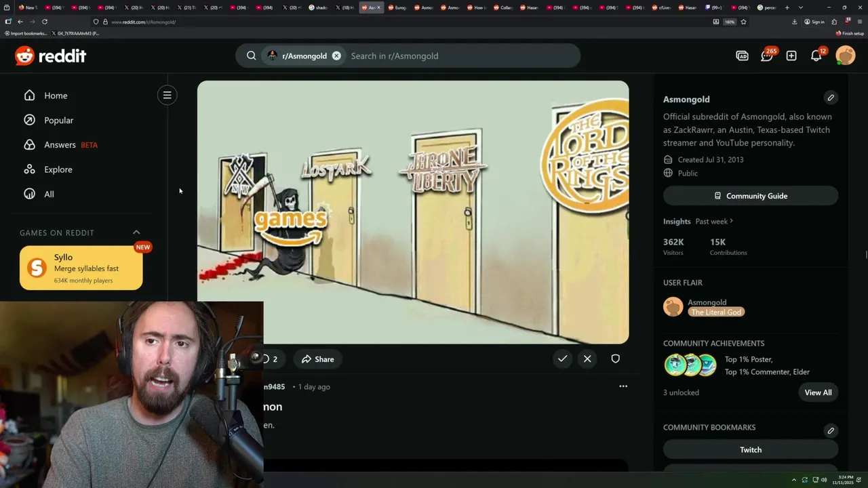Open the Reddit home logo
The height and width of the screenshot is (488, 868).
[51, 56]
